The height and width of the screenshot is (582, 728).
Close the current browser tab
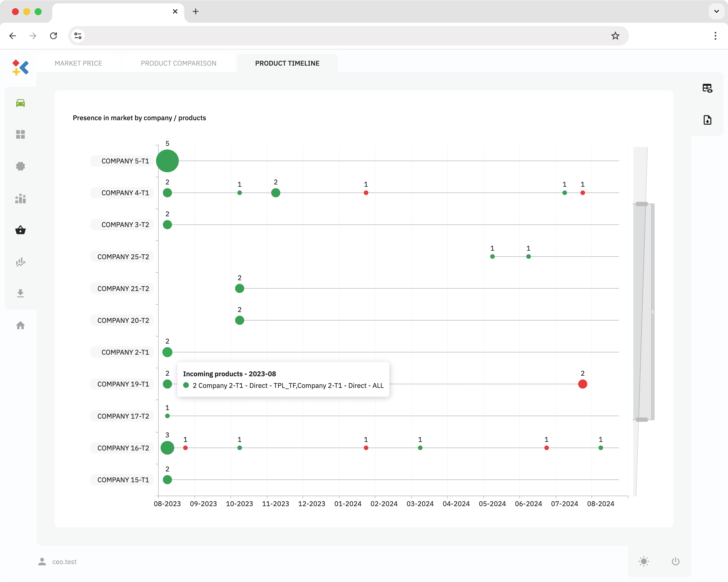[175, 11]
